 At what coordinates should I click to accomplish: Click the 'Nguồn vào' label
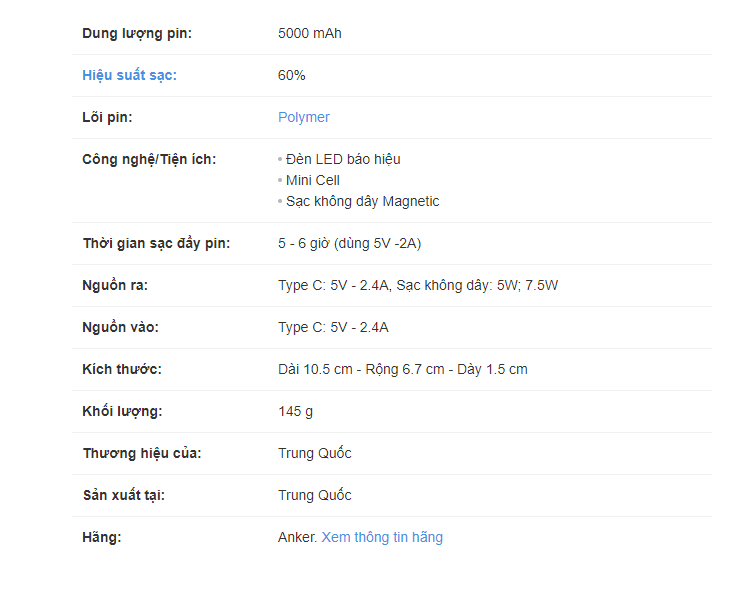(x=120, y=327)
